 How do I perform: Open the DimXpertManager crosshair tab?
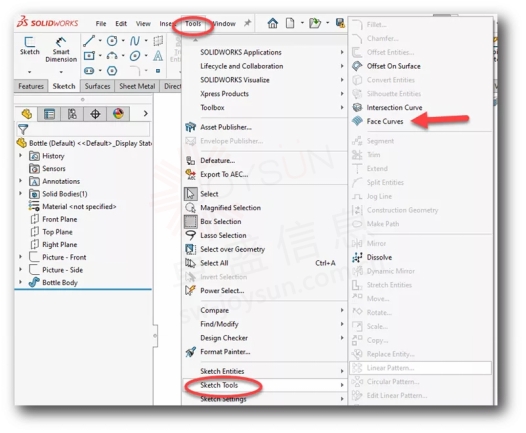point(95,114)
